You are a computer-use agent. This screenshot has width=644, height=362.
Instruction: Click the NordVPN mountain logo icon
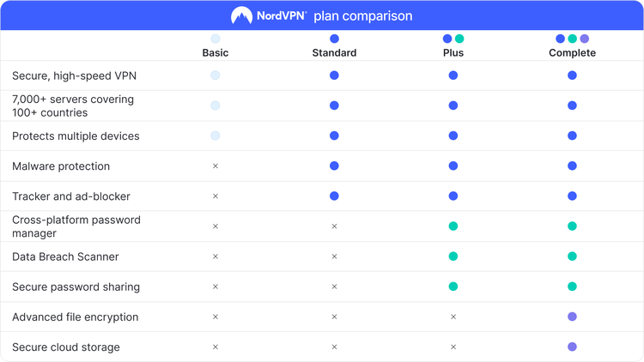click(x=241, y=15)
